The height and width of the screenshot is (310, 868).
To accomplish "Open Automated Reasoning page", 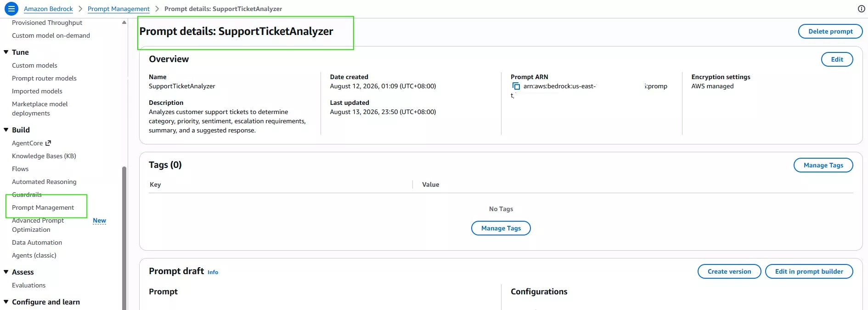I will pyautogui.click(x=44, y=182).
